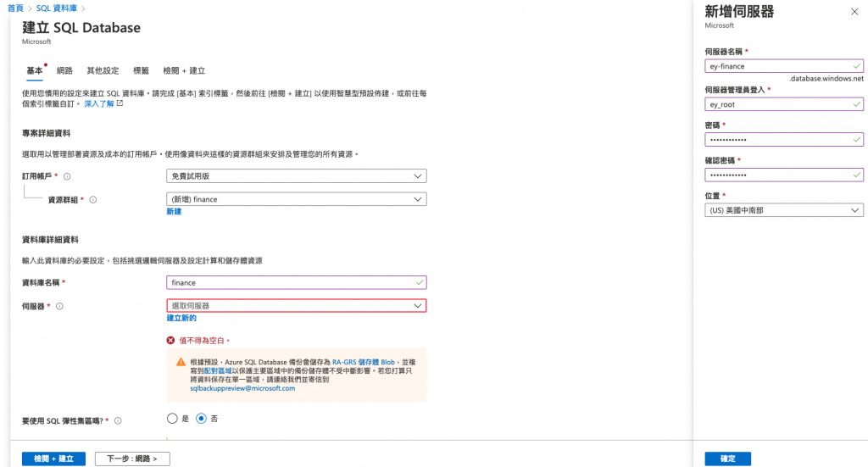Click the 伺服器名稱 field with ey-finance
This screenshot has height=467, width=868.
[x=784, y=66]
